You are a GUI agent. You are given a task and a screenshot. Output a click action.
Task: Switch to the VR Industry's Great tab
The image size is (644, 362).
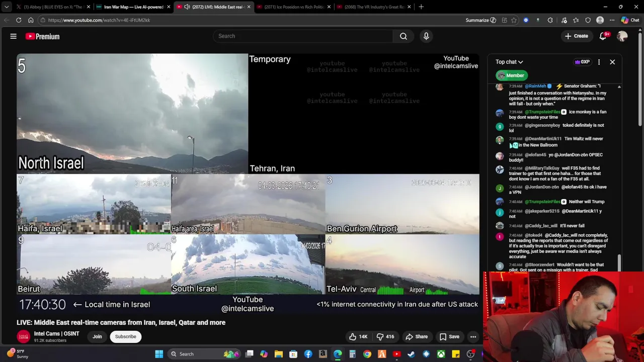[373, 7]
